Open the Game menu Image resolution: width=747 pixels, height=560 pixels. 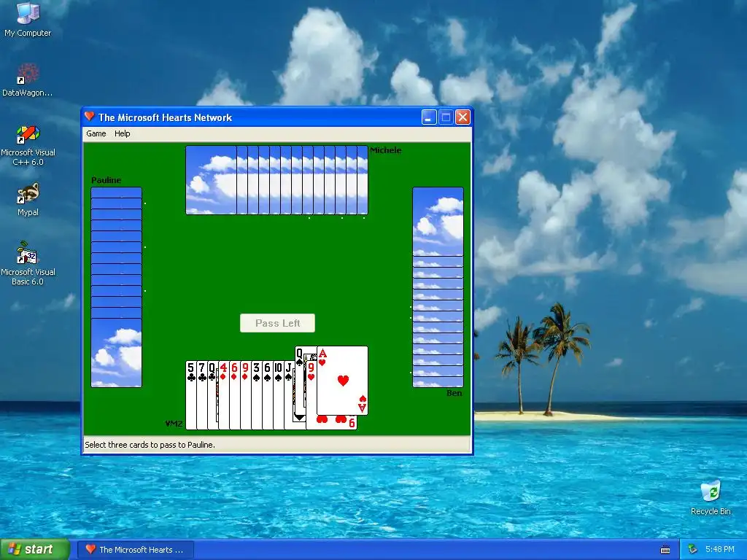click(x=96, y=134)
